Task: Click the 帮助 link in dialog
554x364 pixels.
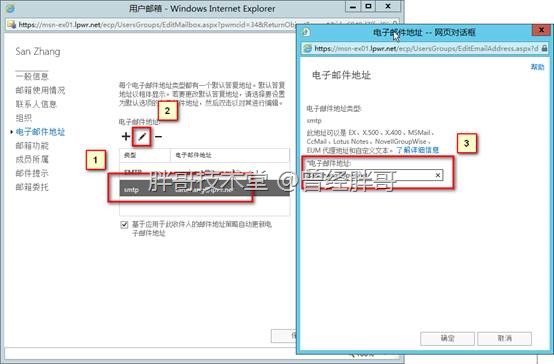Action: (537, 67)
